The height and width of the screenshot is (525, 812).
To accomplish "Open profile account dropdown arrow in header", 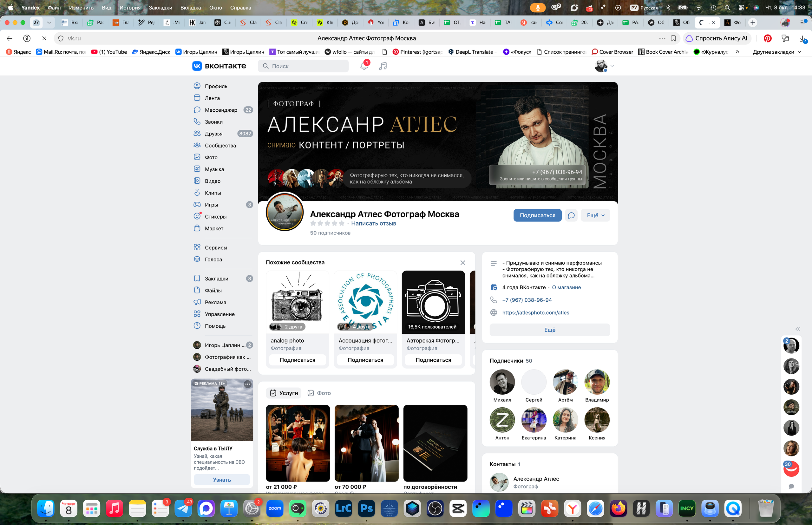I will click(612, 66).
